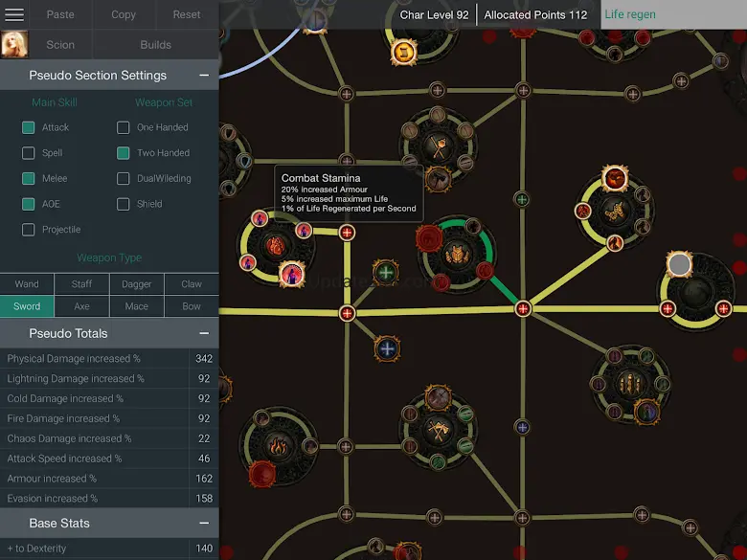747x560 pixels.
Task: Enable the Spell checkbox
Action: [x=29, y=153]
